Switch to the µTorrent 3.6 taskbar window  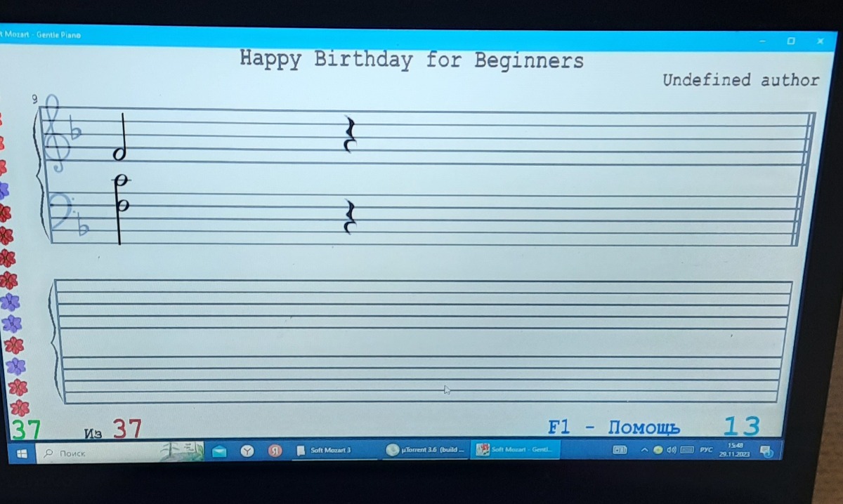coord(426,450)
